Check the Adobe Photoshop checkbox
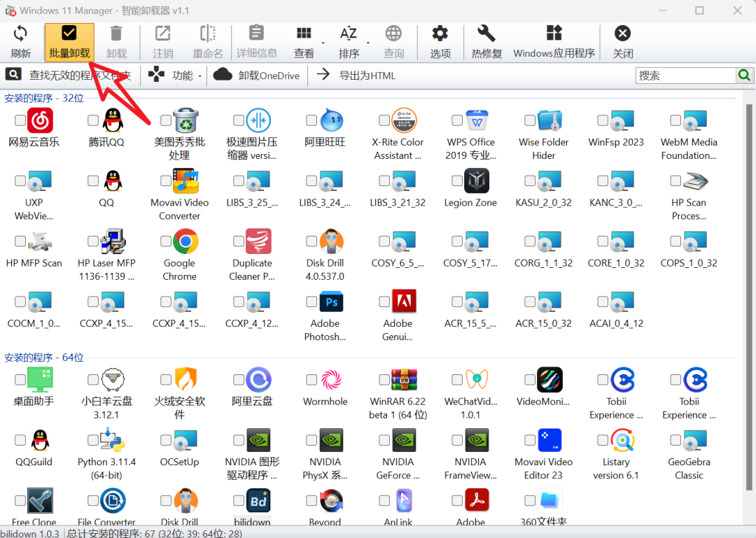Image resolution: width=756 pixels, height=538 pixels. [311, 302]
